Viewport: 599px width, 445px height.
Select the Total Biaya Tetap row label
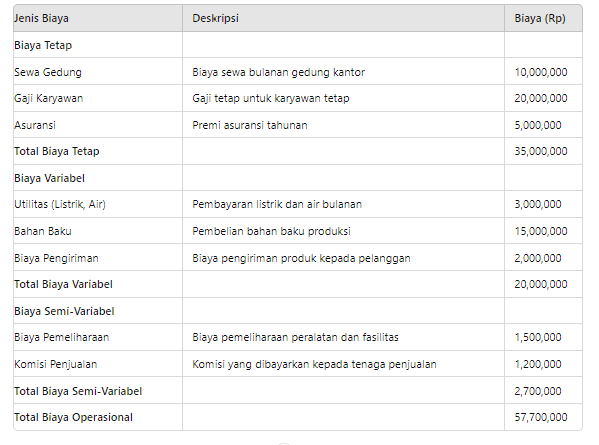(x=57, y=151)
